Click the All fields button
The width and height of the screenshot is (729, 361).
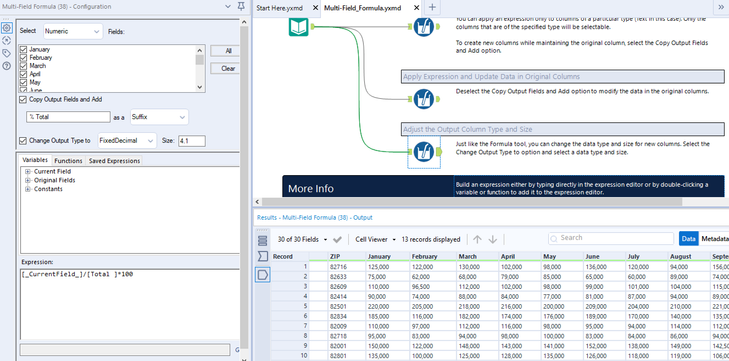[225, 51]
